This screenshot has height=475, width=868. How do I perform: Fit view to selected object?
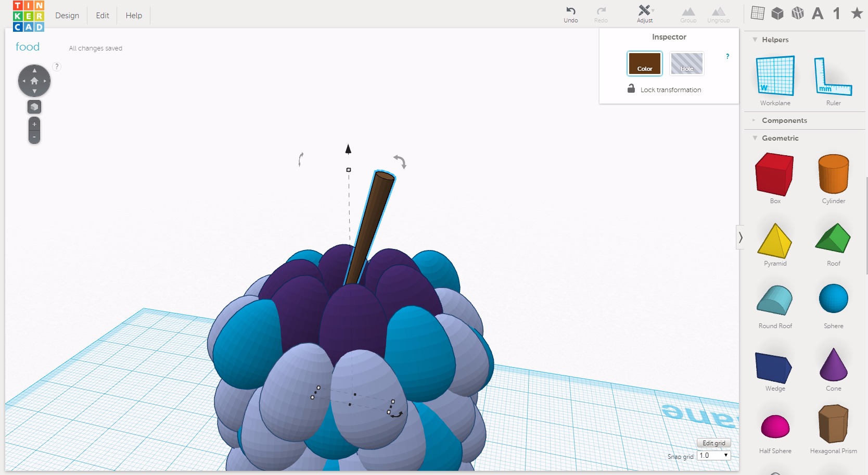point(34,107)
